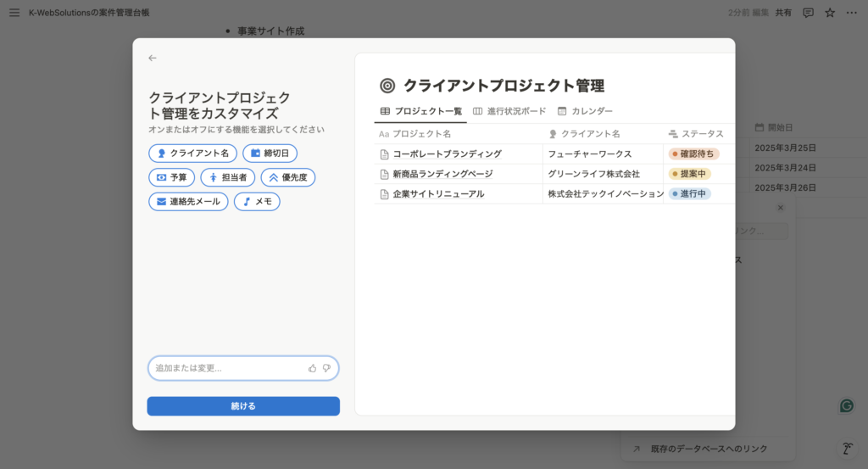Open the 提案中 status tag
Viewport: 868px width, 469px height.
tap(690, 174)
